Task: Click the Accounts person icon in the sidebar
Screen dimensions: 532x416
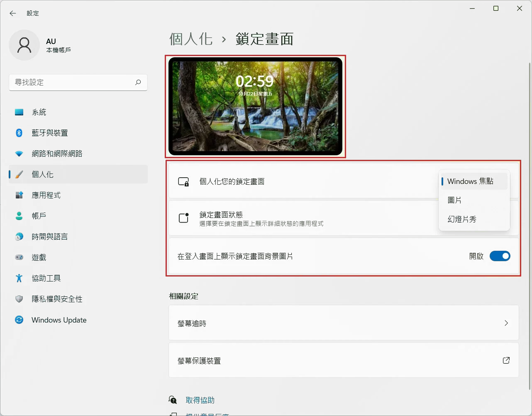Action: pyautogui.click(x=19, y=216)
